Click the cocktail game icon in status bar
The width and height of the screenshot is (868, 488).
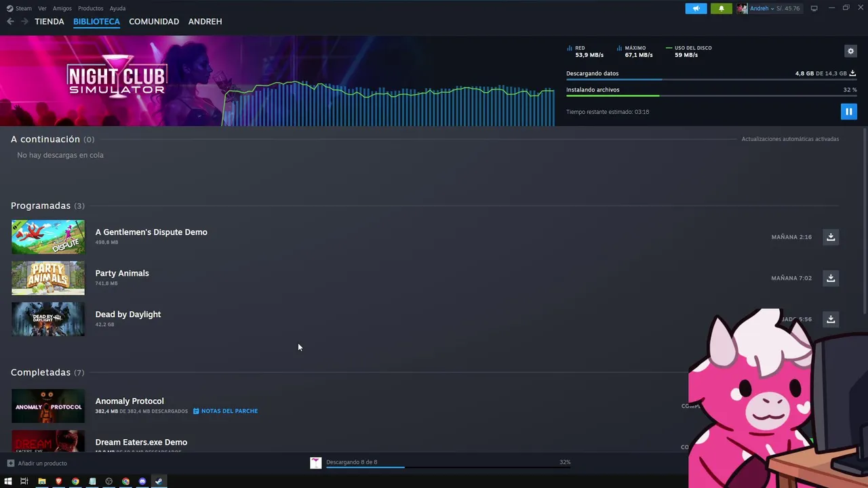(315, 463)
